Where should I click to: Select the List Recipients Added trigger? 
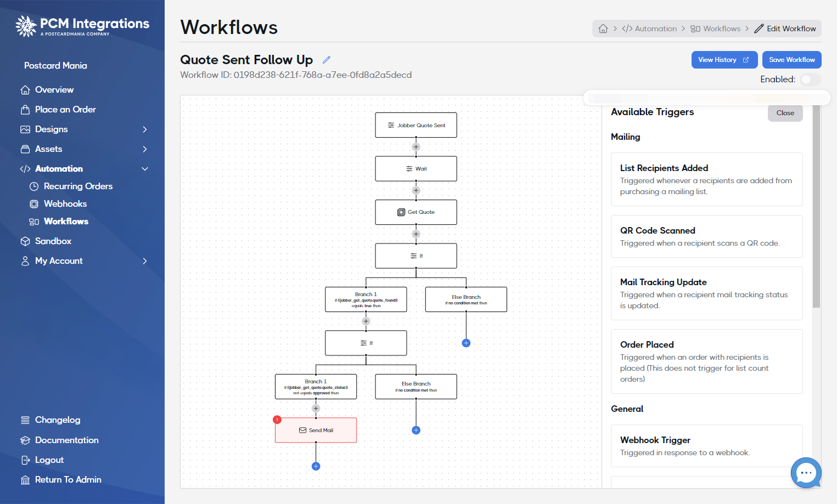point(707,179)
